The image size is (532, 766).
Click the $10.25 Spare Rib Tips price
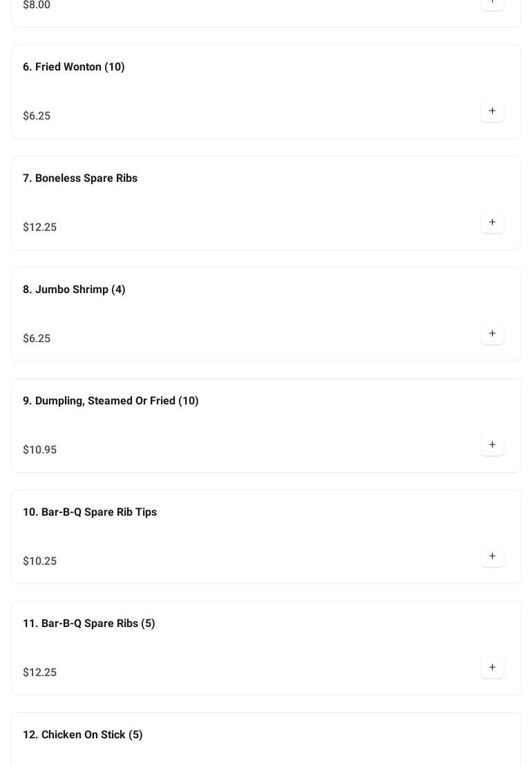click(x=40, y=561)
